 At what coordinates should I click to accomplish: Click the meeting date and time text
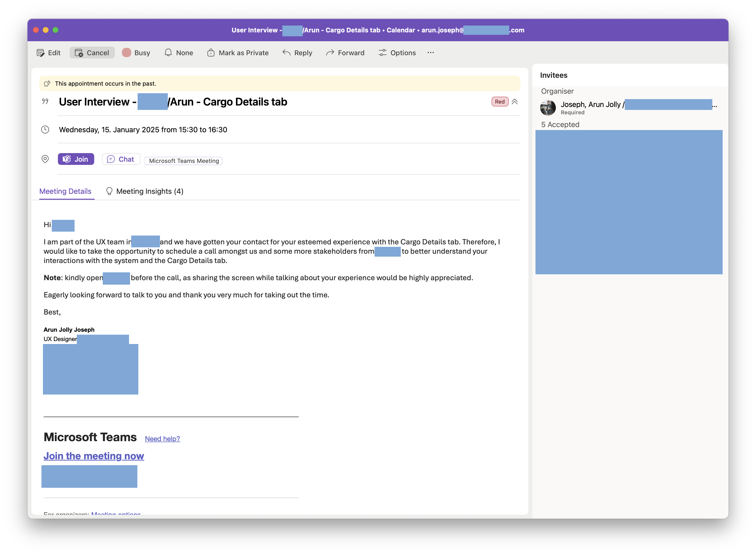click(x=143, y=130)
